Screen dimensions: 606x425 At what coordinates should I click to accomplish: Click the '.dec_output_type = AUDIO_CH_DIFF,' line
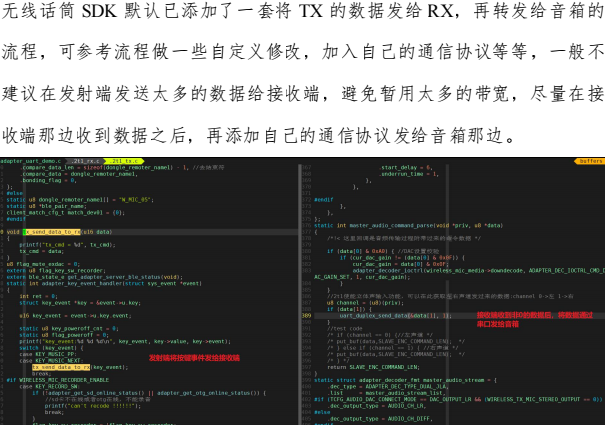(x=380, y=418)
